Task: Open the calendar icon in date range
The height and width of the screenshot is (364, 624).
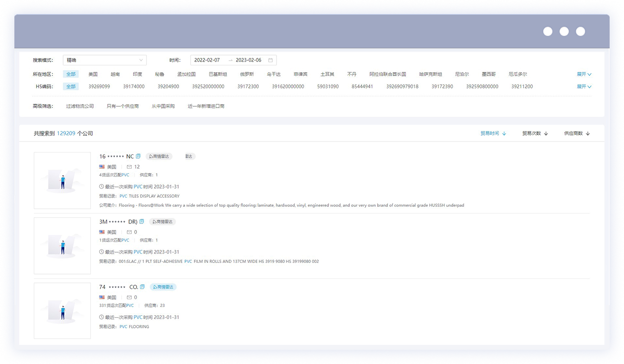Action: pyautogui.click(x=270, y=60)
